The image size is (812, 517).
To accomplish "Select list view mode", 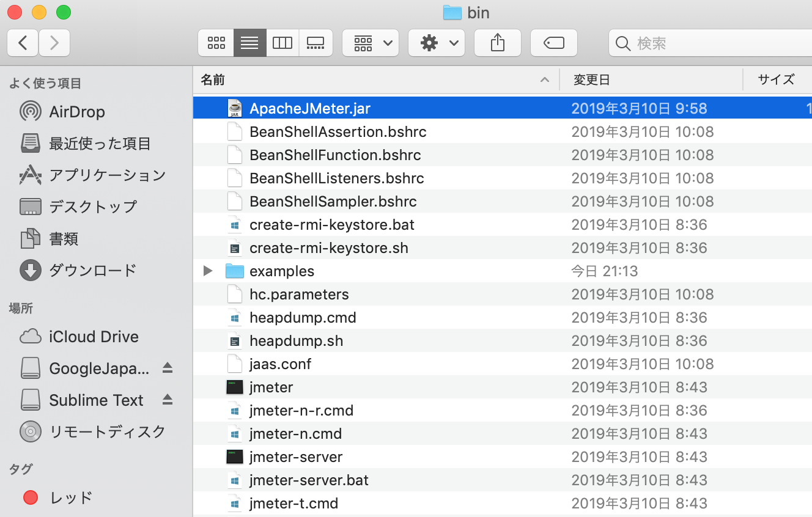I will point(249,42).
